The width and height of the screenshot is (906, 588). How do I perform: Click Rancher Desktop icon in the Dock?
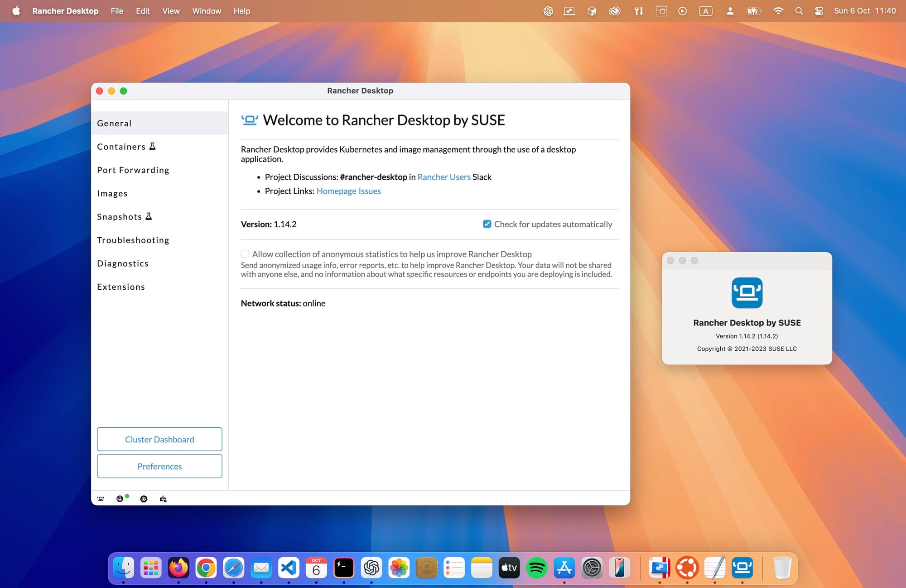tap(742, 568)
